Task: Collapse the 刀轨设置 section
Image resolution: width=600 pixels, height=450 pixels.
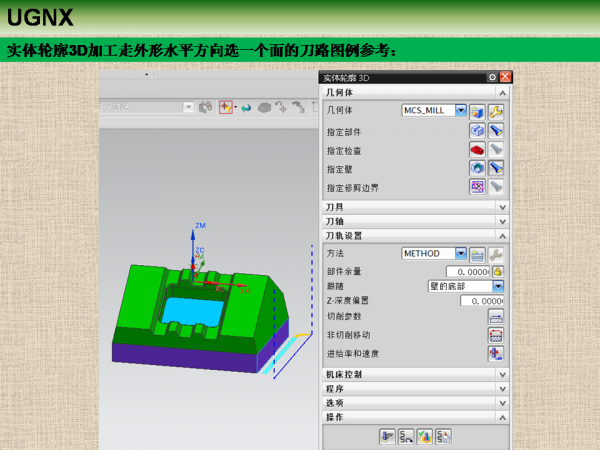Action: pyautogui.click(x=502, y=236)
